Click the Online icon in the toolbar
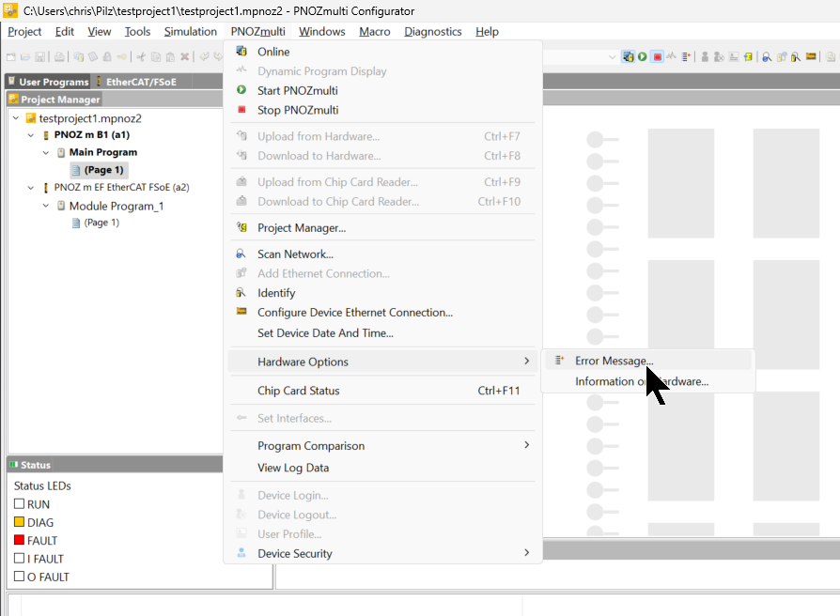Screen dimensions: 840x616 click(x=628, y=56)
